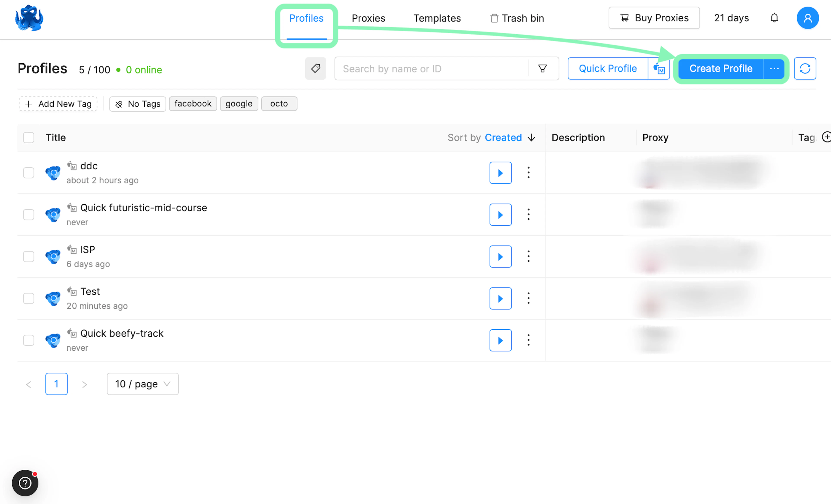Screen dimensions: 831x504
Task: Open the 10 / page dropdown
Action: pos(143,384)
